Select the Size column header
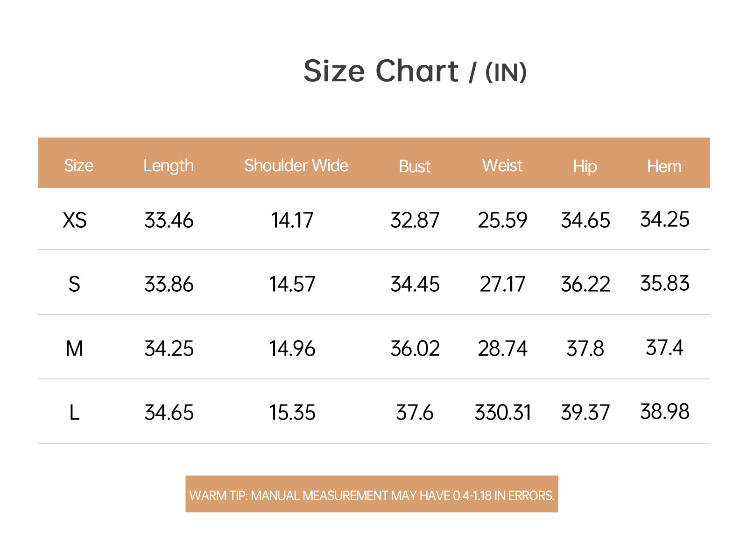This screenshot has height=560, width=747. point(78,166)
